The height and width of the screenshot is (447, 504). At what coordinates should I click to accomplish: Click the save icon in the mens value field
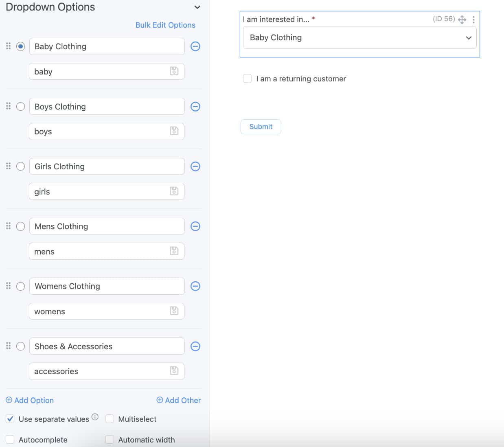point(174,251)
